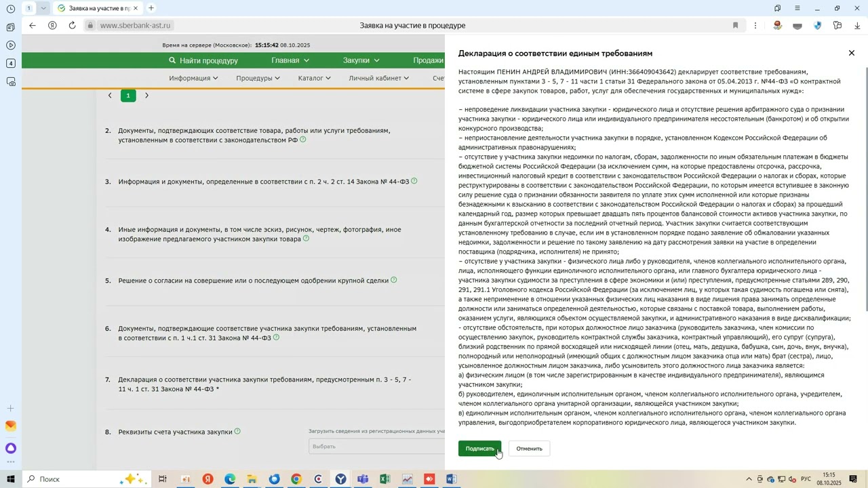
Task: Open red Yandex Я app in taskbar
Action: pyautogui.click(x=208, y=479)
